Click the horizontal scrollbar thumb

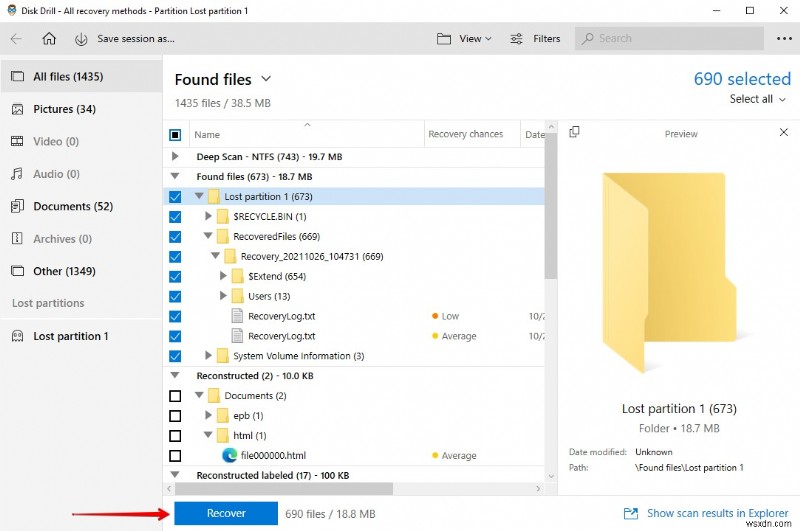284,489
